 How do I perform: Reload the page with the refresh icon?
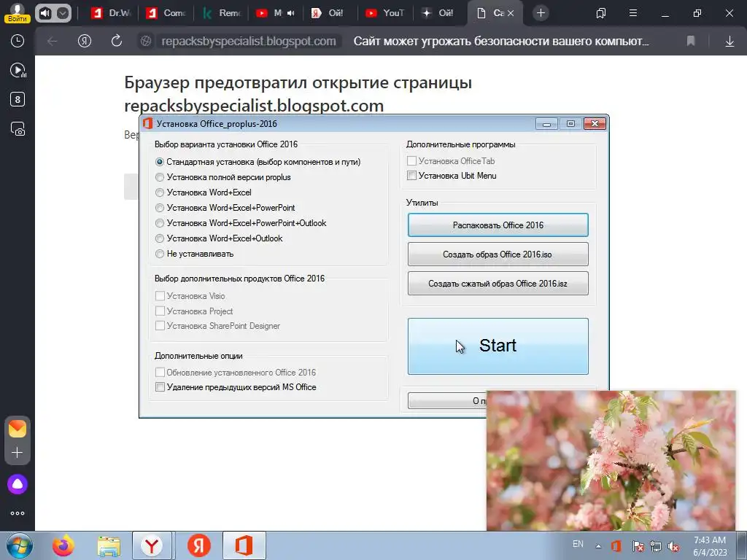[x=117, y=42]
